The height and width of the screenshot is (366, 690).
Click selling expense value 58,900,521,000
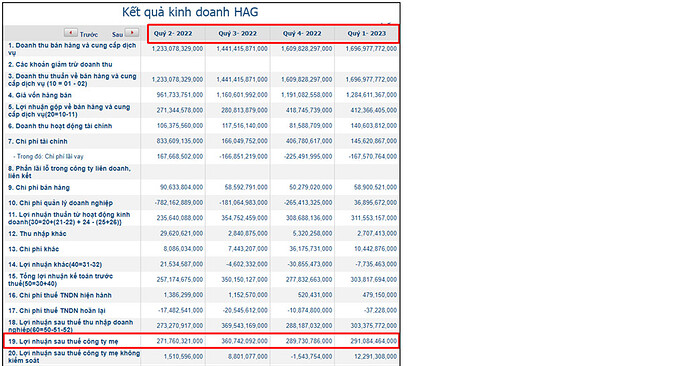coord(376,187)
